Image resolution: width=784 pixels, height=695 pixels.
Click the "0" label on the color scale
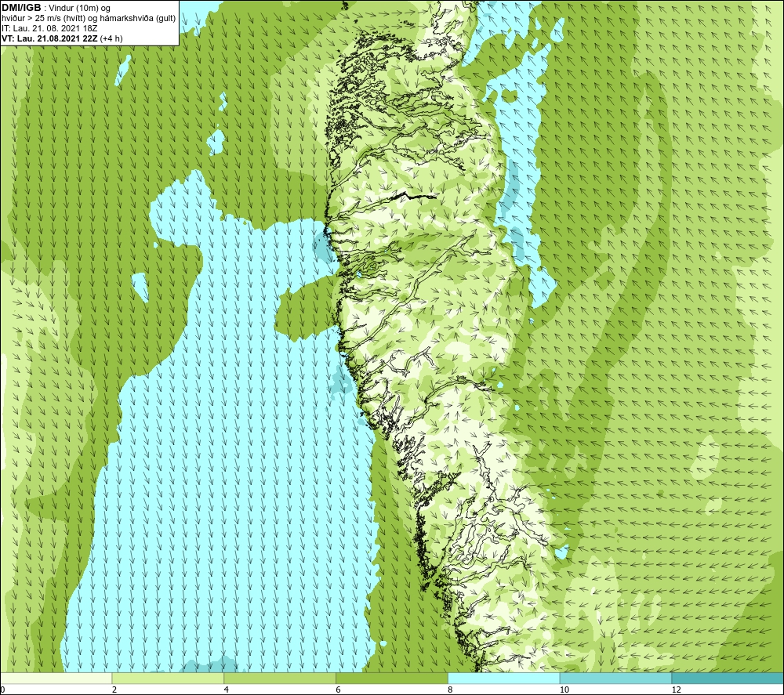coord(2,690)
